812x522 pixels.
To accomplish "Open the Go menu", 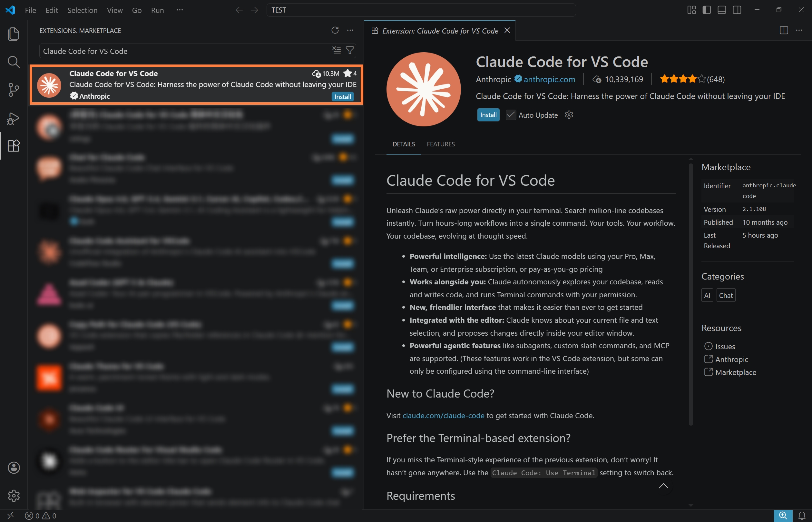I will [137, 10].
